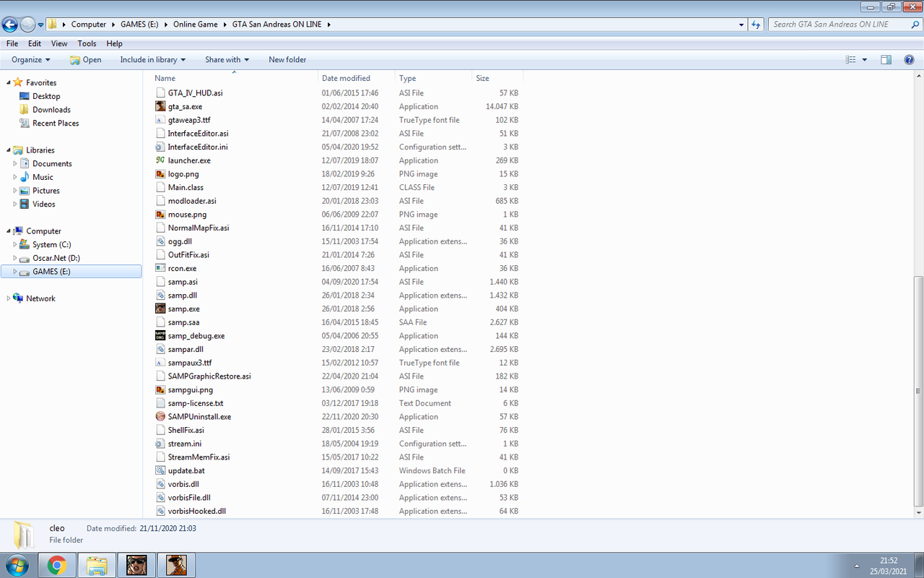This screenshot has width=924, height=578.
Task: Expand the Documents library tree node
Action: pyautogui.click(x=14, y=164)
